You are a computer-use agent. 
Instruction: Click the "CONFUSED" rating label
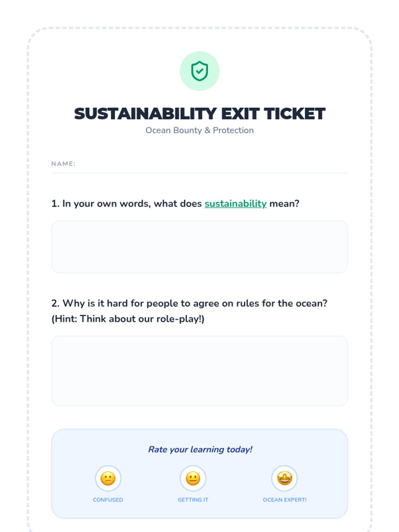point(108,500)
